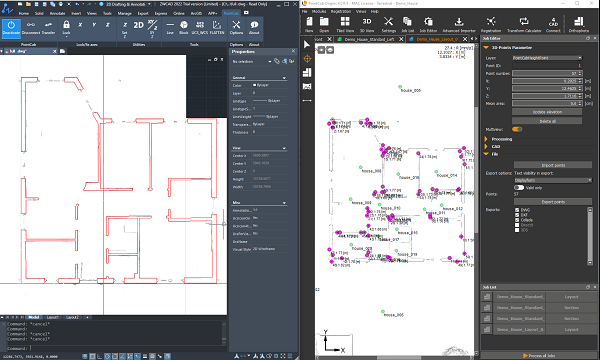Viewport: 600px width, 360px height.
Task: Open the Home ribbon tab in ZWCAD
Action: coord(24,13)
